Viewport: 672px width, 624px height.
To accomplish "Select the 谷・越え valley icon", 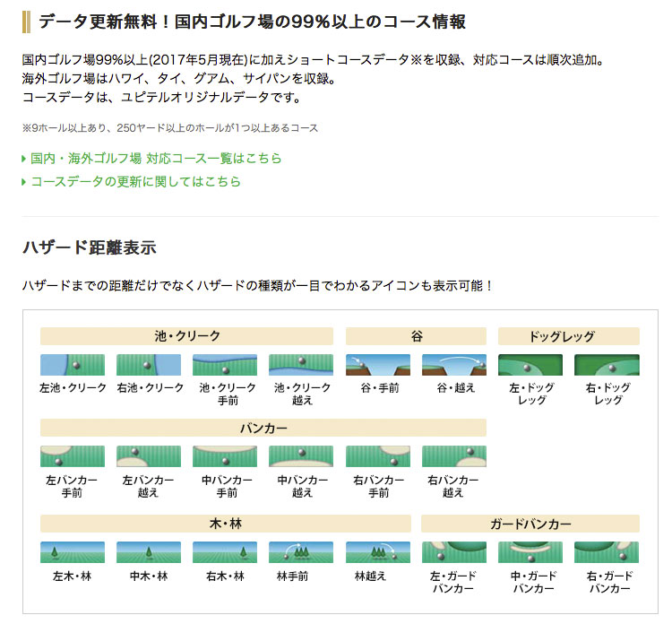I will pos(454,365).
